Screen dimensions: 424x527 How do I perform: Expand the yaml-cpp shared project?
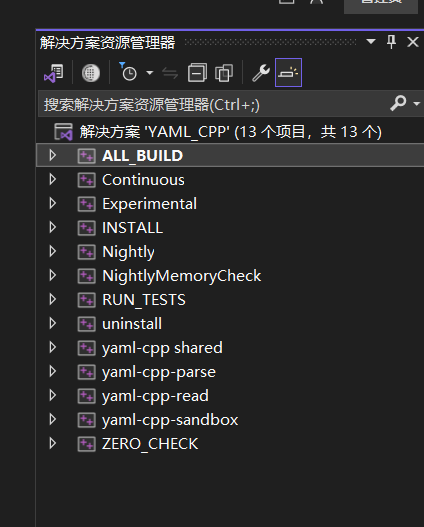[x=52, y=348]
